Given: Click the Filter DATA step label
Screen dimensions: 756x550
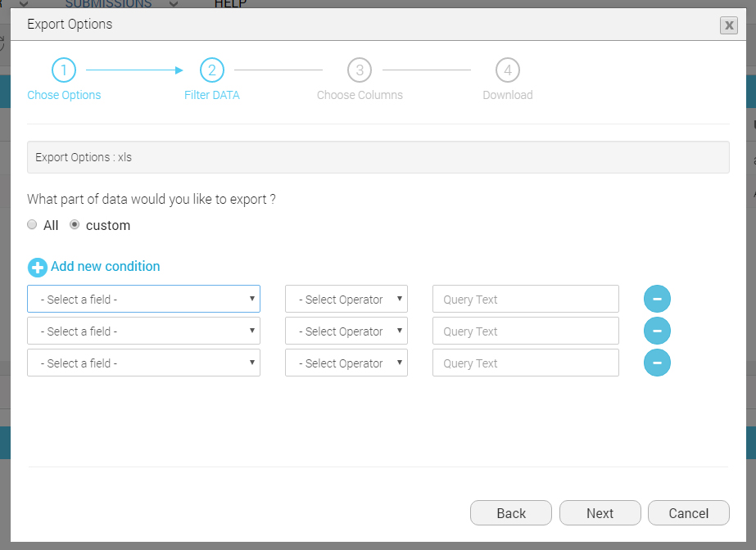Looking at the screenshot, I should click(x=212, y=95).
